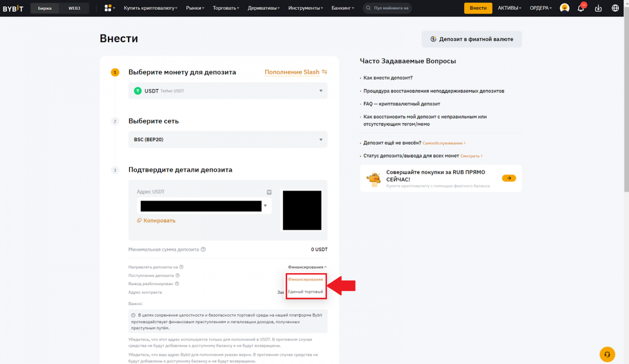Click the download app icon in header
The image size is (629, 364).
(x=598, y=8)
